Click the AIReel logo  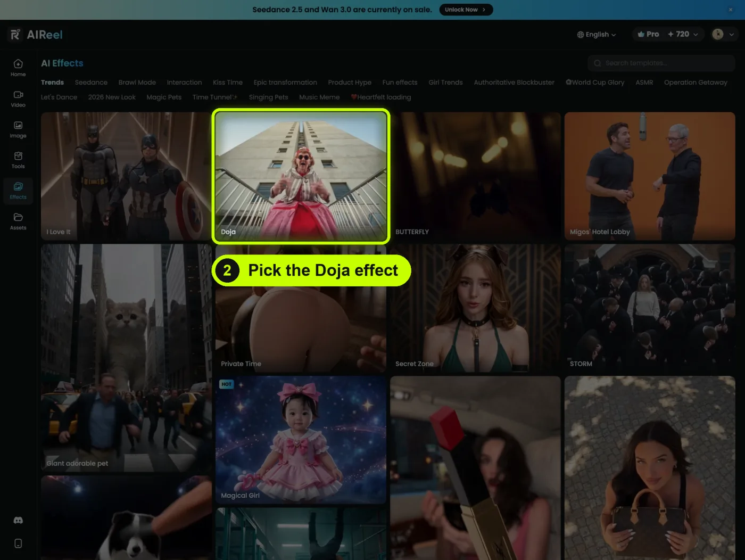tap(36, 35)
